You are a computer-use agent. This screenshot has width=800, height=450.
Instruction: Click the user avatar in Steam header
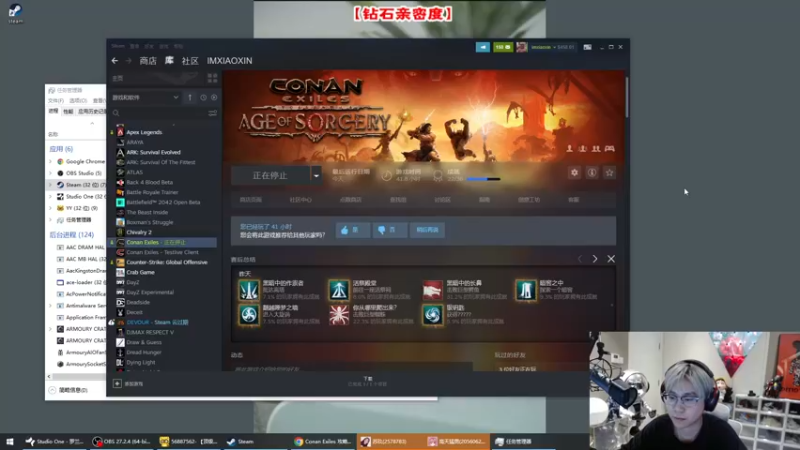521,47
